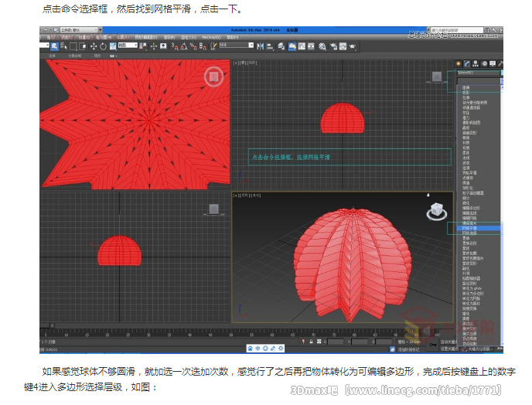Switch to the 对象绘制 ribbon tab
The width and height of the screenshot is (532, 405).
point(75,56)
